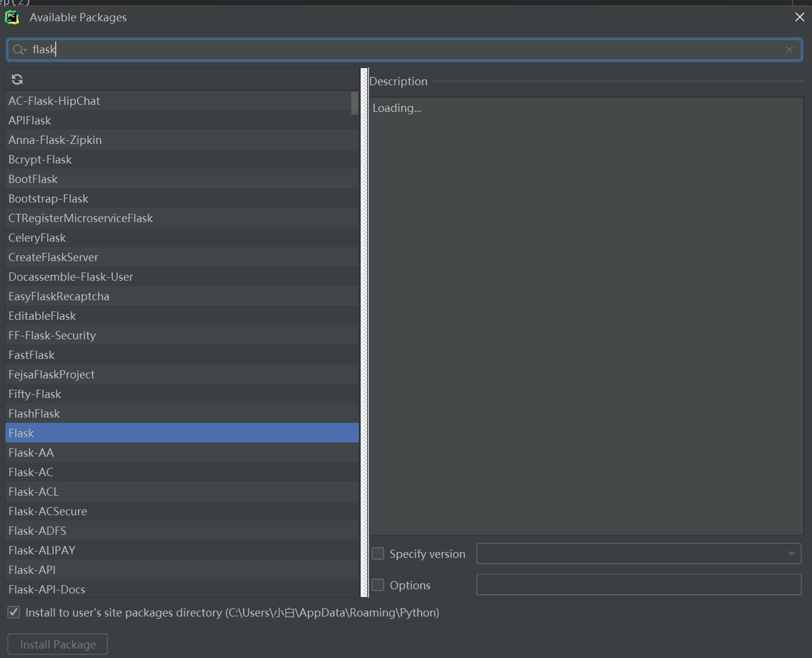Select the FlashFlask package

(x=182, y=413)
